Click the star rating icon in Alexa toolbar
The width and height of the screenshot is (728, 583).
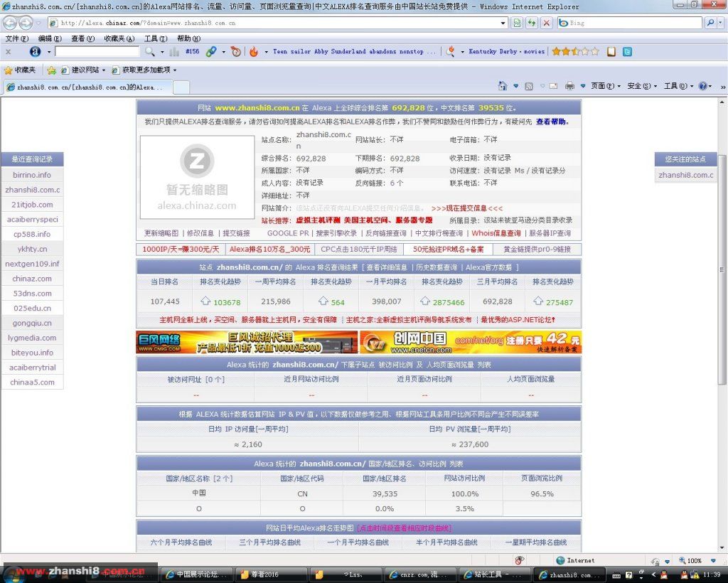(576, 51)
